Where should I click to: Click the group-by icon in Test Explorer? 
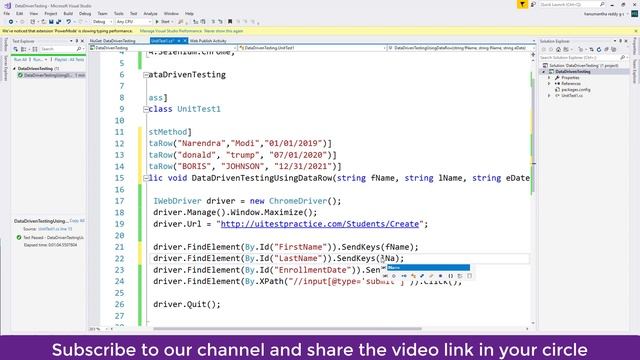(x=24, y=49)
